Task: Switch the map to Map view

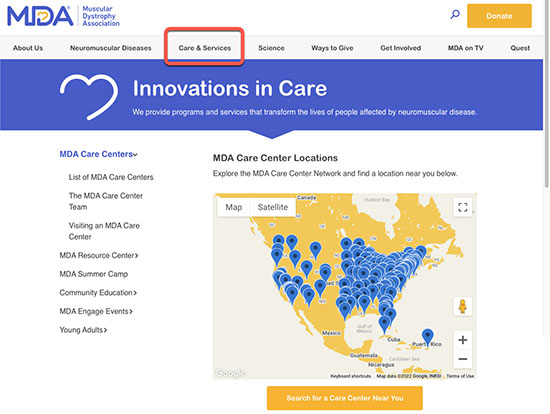Action: pos(234,207)
